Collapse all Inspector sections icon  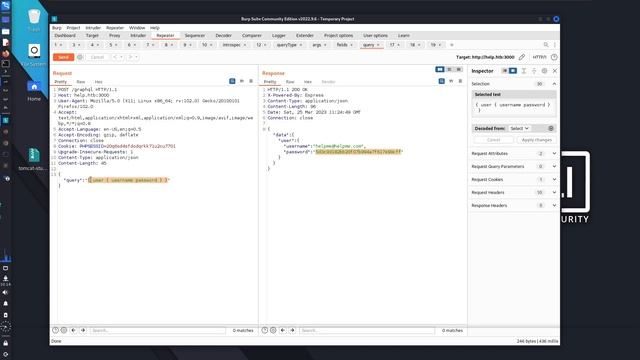(x=534, y=71)
